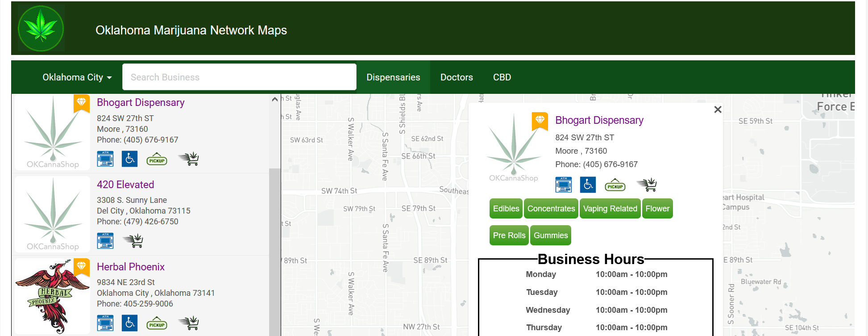Click popup phone number (405) 676-9167
Viewport: 868px width, 336px height.
611,164
